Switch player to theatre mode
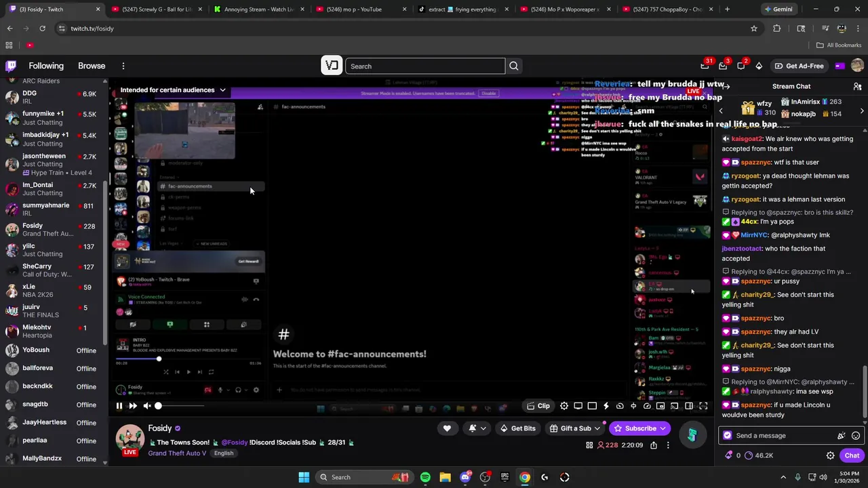This screenshot has width=868, height=488. pos(689,406)
